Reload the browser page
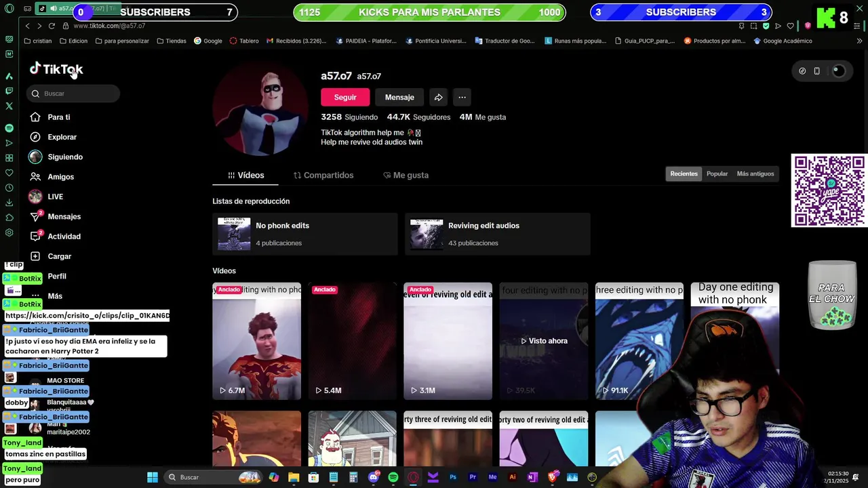The width and height of the screenshot is (868, 488). click(52, 26)
